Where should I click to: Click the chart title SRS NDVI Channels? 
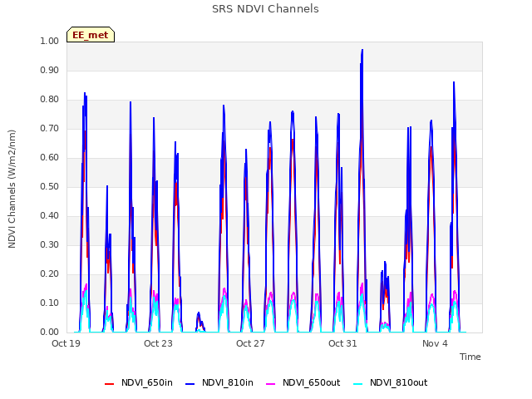click(265, 9)
